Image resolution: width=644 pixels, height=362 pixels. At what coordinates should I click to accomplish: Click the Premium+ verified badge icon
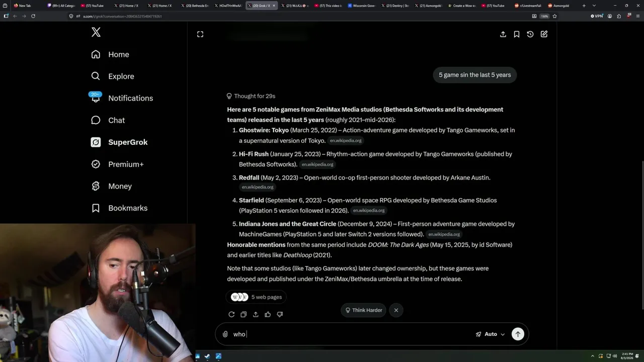pos(96,164)
